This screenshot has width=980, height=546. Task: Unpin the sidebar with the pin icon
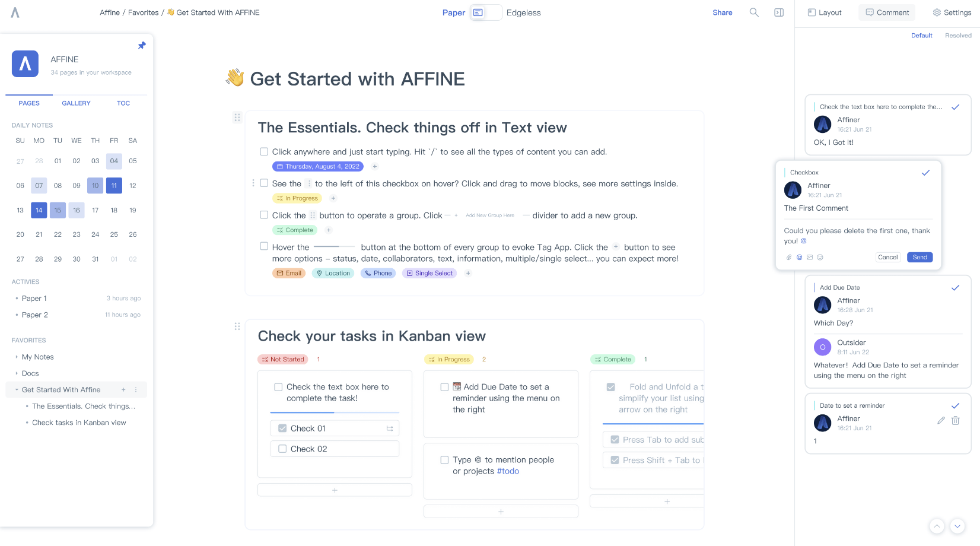pos(142,46)
